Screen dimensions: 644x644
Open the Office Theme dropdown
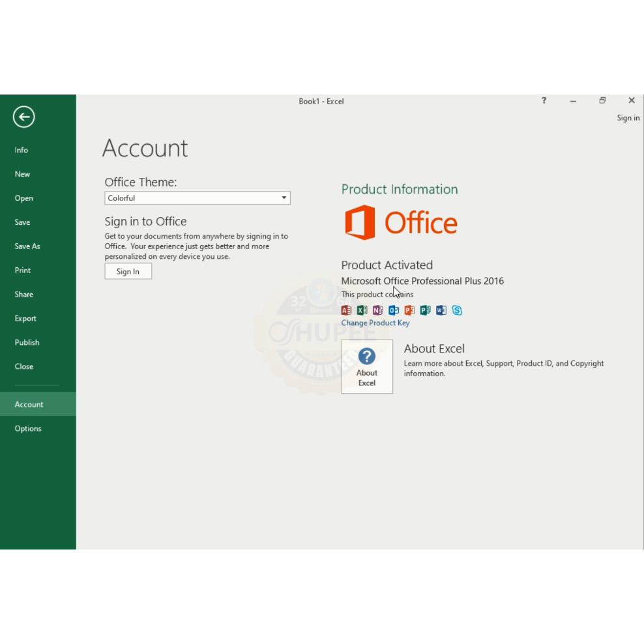(x=198, y=198)
